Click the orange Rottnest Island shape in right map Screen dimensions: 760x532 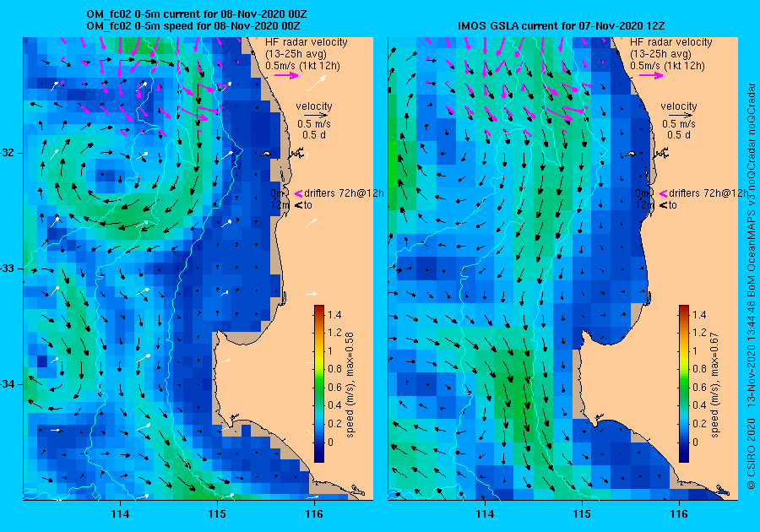630,154
